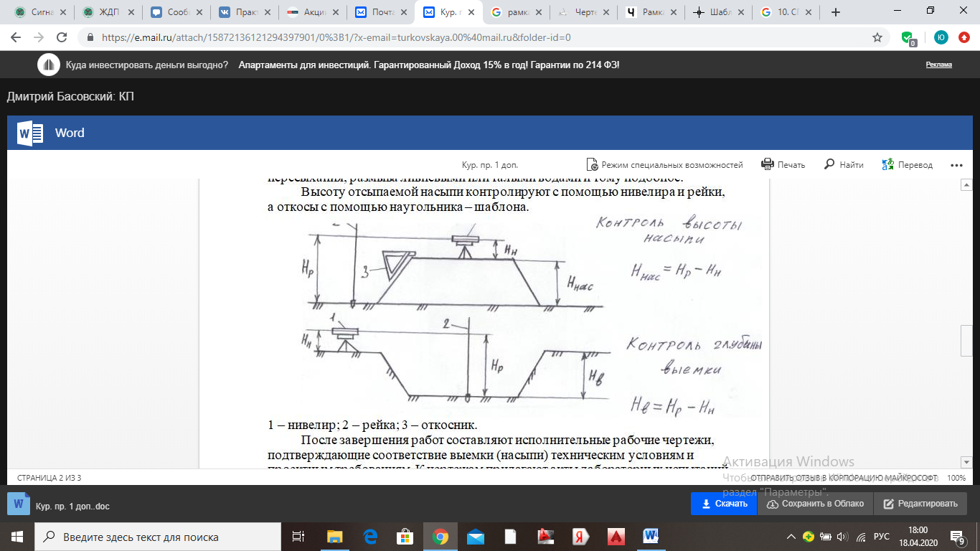Click the 100% zoom level in the status bar
Image resolution: width=980 pixels, height=551 pixels.
(x=956, y=477)
